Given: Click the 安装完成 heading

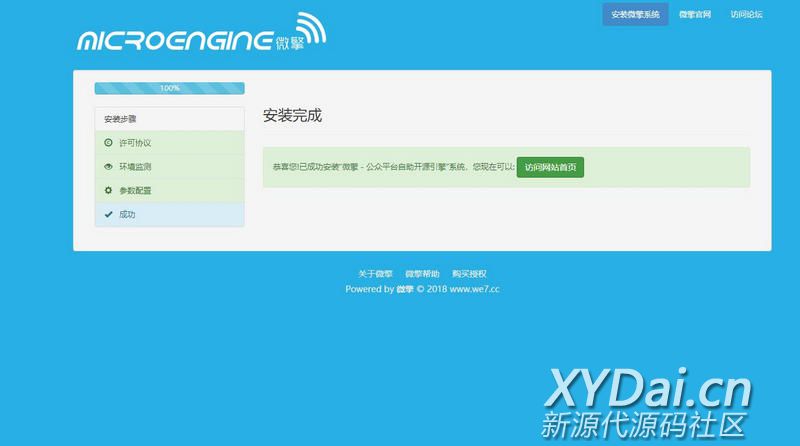Looking at the screenshot, I should [x=292, y=115].
